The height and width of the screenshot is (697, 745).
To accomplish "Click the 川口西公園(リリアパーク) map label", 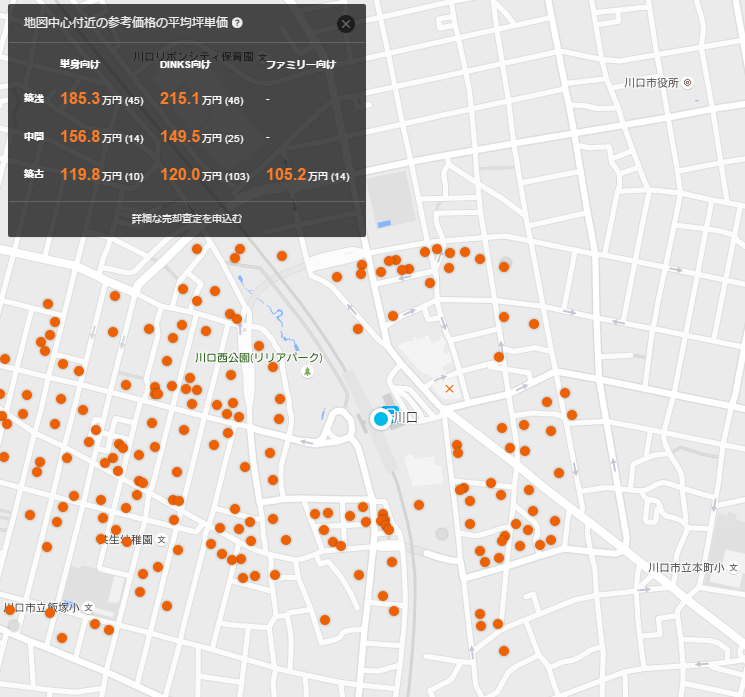I will click(259, 357).
